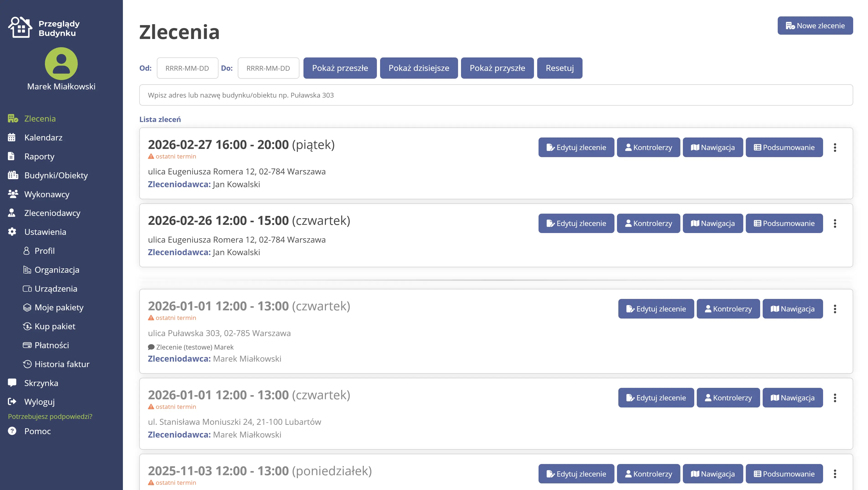The height and width of the screenshot is (490, 868).
Task: Click the Budynki/Obiekty building icon
Action: point(13,175)
